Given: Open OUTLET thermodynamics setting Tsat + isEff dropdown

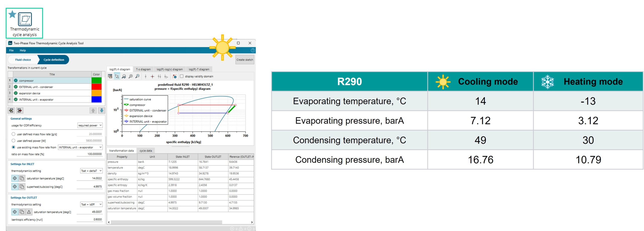Looking at the screenshot, I should coord(91,205).
